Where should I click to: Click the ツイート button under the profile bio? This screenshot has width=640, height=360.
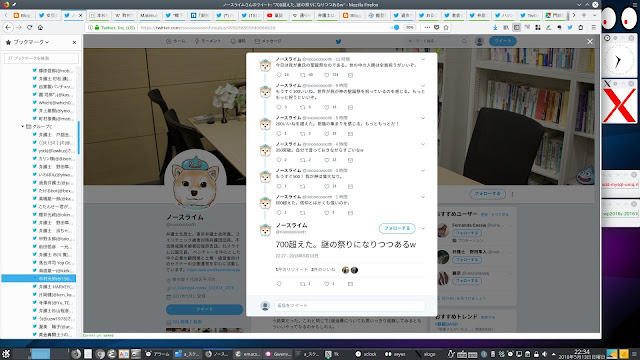coord(204,309)
